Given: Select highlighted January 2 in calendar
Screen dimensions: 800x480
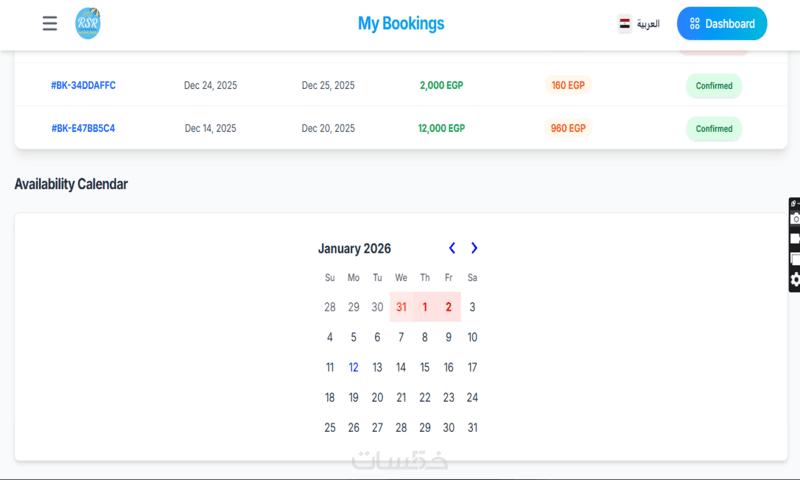Looking at the screenshot, I should coord(449,307).
